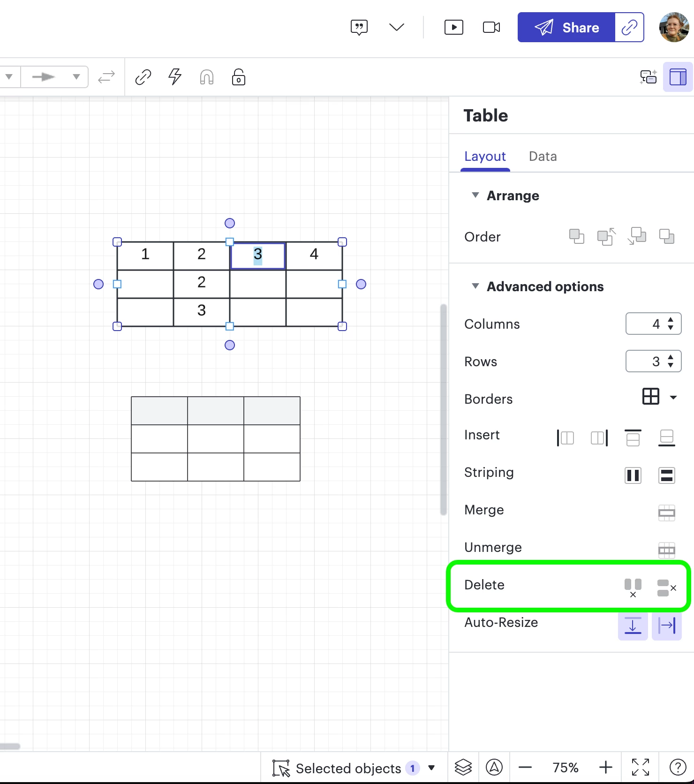Open the comments speech bubble icon
This screenshot has height=784, width=694.
(x=359, y=28)
